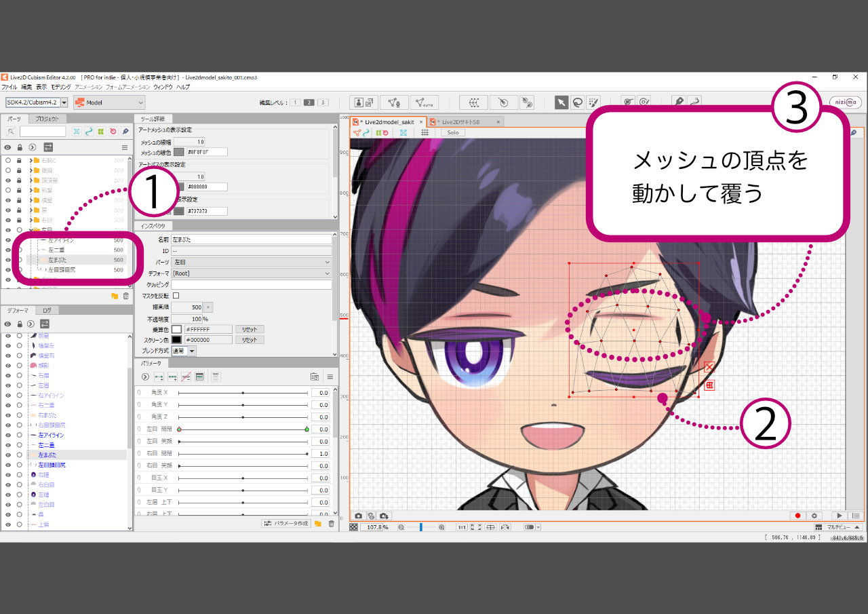Open the Model workspace dropdown
868x614 pixels.
[109, 102]
